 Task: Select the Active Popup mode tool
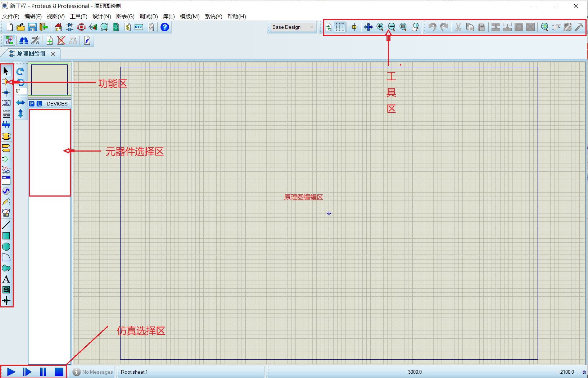tap(6, 180)
